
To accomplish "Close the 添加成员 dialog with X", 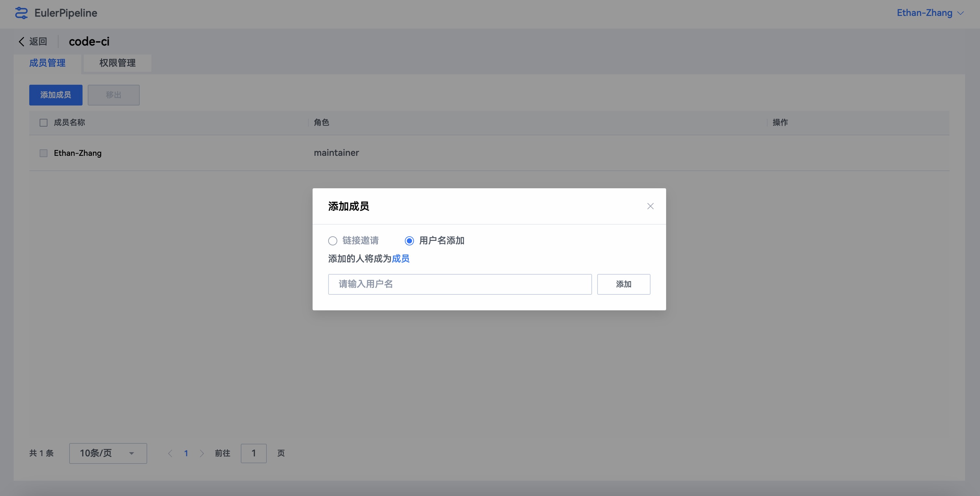I will coord(650,206).
